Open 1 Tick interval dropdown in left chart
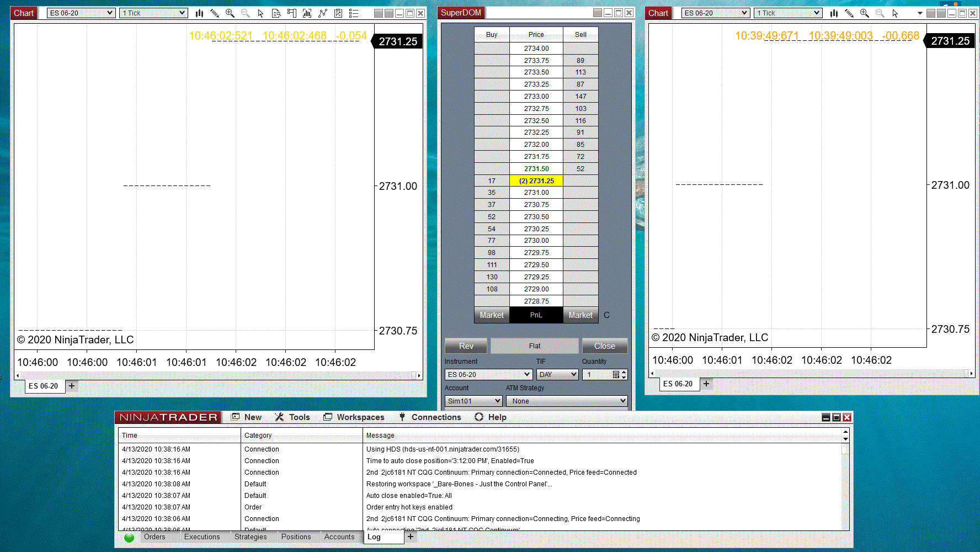This screenshot has height=552, width=980. (x=153, y=13)
